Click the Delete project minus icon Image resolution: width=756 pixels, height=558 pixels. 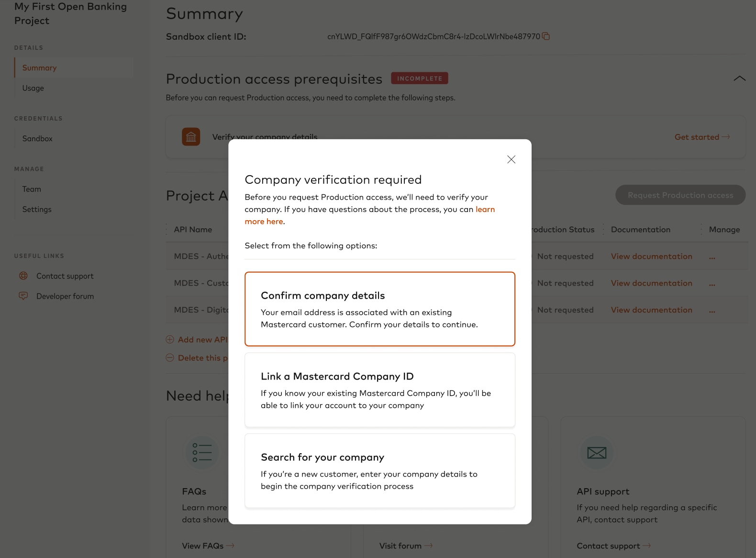tap(170, 357)
